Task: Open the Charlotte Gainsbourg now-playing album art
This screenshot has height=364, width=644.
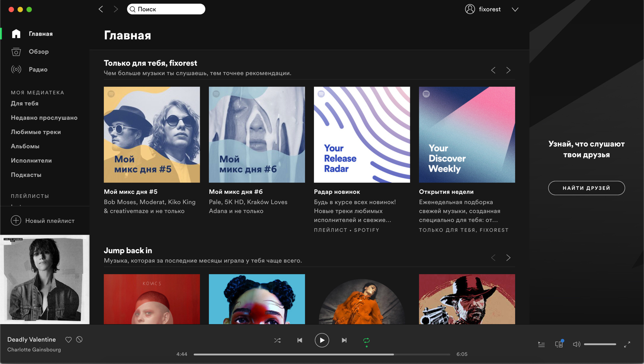Action: tap(45, 280)
